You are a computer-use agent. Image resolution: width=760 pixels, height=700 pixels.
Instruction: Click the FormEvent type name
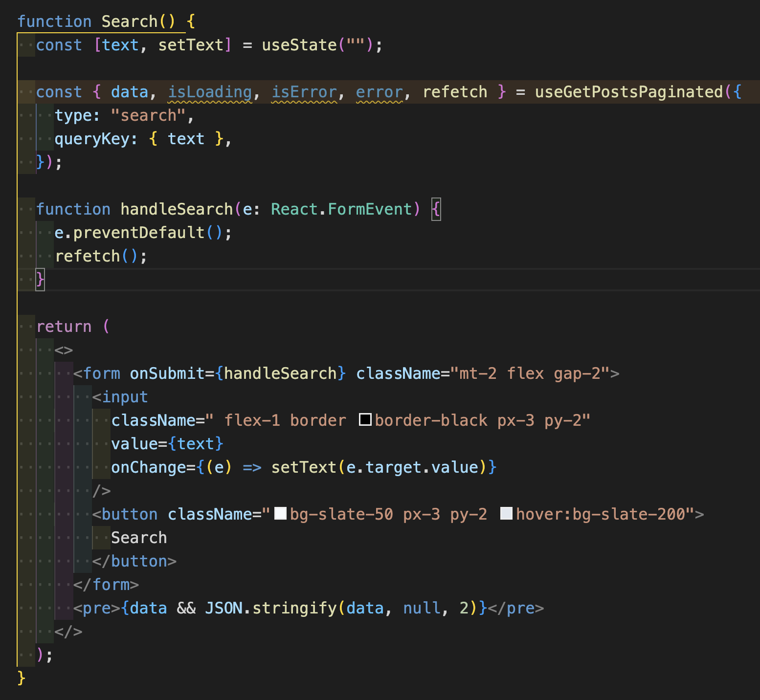(370, 209)
